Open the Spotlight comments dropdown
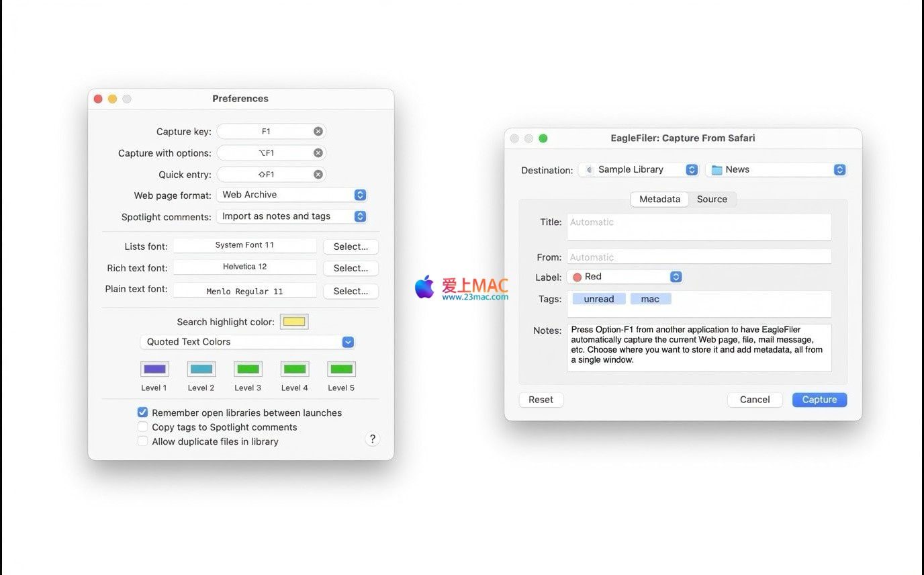 [x=292, y=216]
